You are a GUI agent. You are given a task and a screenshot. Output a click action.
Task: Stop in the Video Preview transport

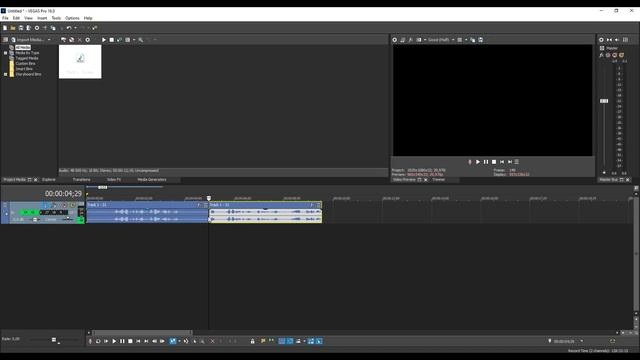point(494,162)
